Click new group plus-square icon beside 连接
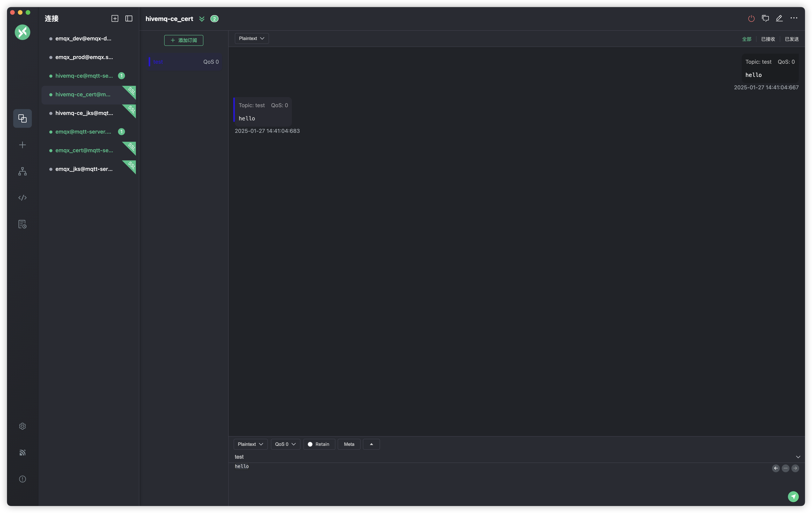 click(115, 19)
